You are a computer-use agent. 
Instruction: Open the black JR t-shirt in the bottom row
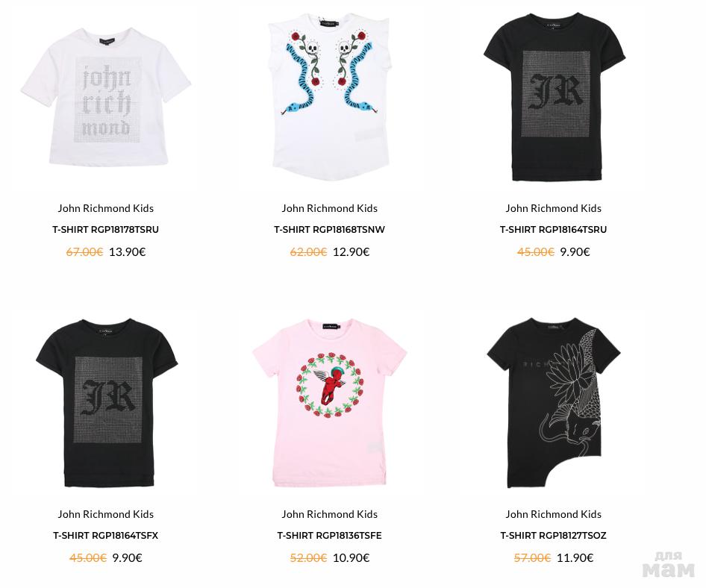click(x=107, y=403)
